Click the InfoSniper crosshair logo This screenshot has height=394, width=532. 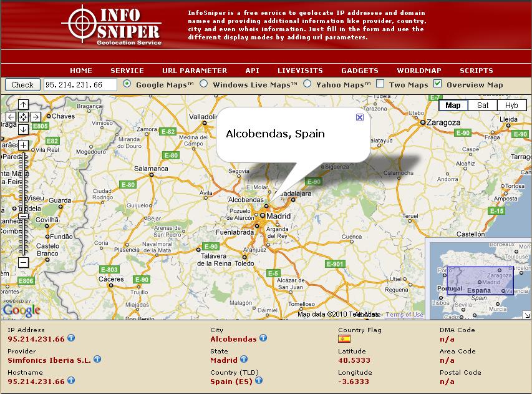point(82,24)
